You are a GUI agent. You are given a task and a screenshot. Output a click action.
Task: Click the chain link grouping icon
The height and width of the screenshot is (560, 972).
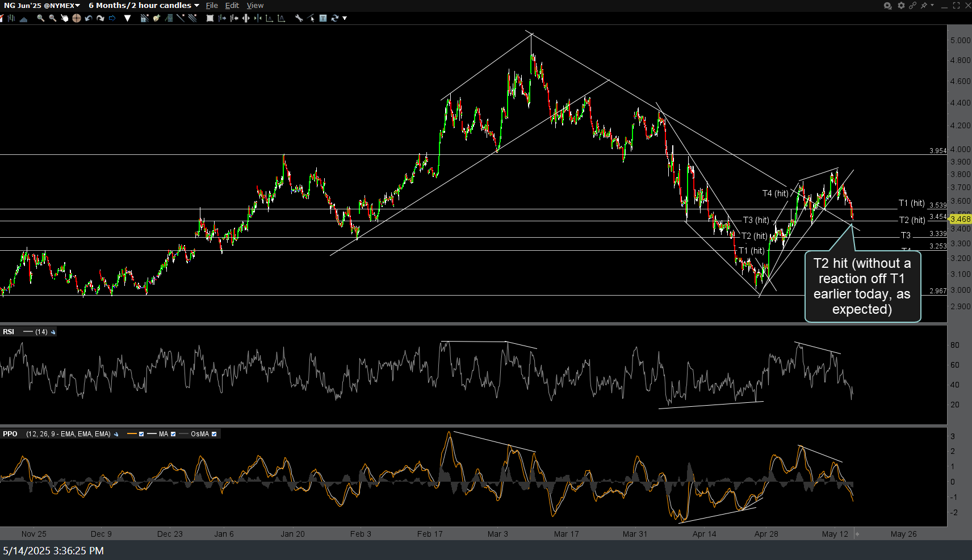tap(912, 6)
